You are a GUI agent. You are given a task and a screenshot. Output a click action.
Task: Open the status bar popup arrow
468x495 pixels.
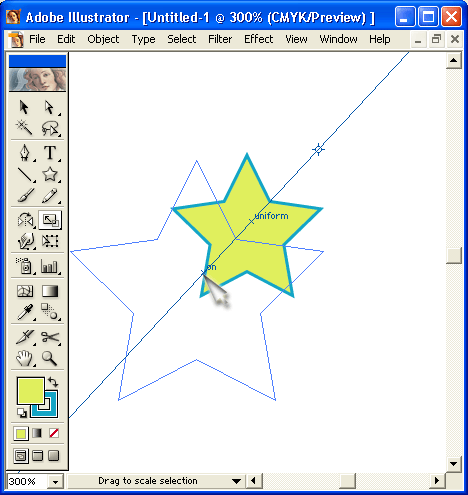click(236, 481)
